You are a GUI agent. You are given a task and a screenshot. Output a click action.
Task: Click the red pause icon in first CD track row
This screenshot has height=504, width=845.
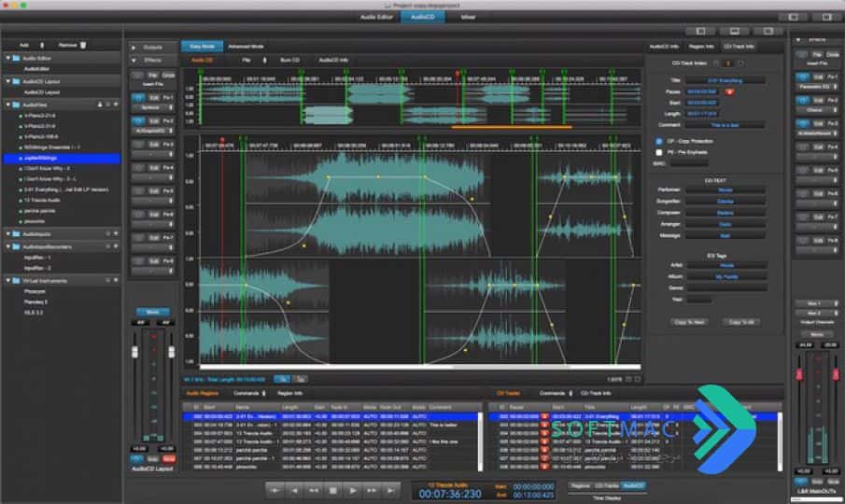(x=544, y=417)
